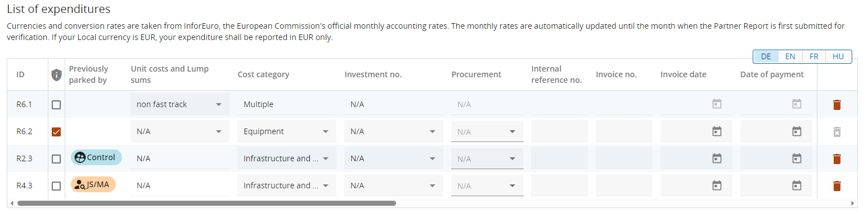The image size is (868, 212).
Task: Switch language tab to HU
Action: coord(838,56)
